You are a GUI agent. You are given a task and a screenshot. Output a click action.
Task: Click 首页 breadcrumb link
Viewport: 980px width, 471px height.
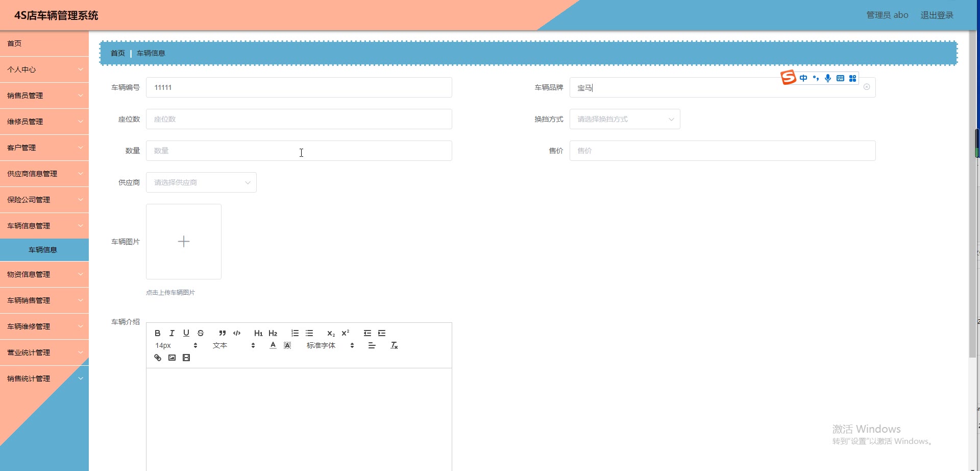point(118,53)
